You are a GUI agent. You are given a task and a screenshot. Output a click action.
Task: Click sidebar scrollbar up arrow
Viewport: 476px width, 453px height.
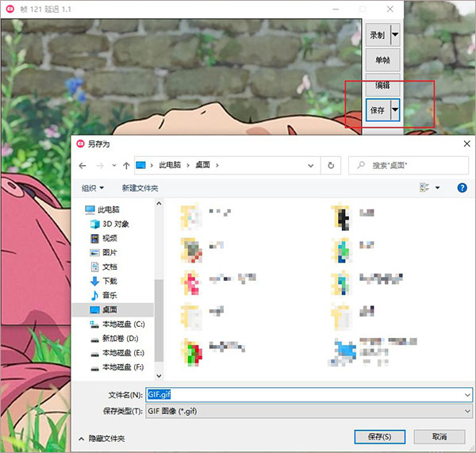159,203
